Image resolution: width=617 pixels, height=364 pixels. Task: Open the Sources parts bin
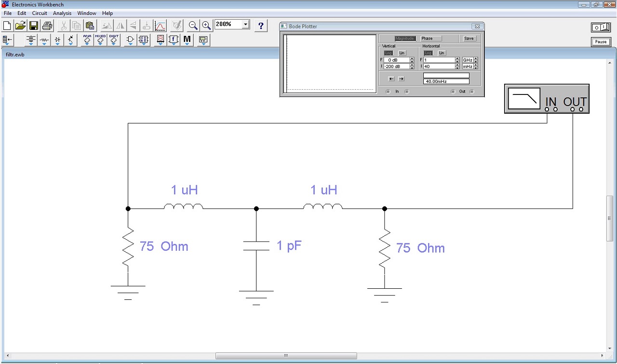(31, 40)
